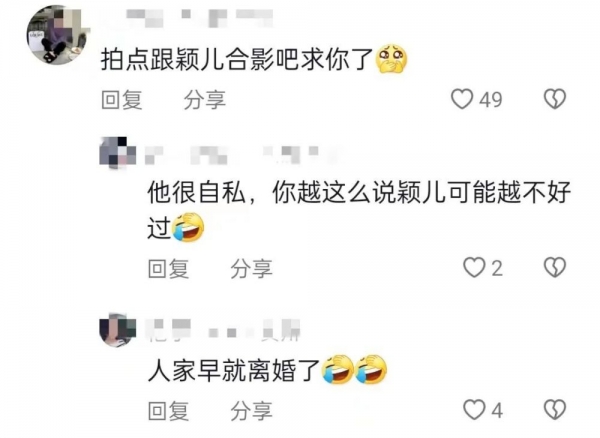Reply to the 他很自私 comment
600x438 pixels.
point(168,268)
